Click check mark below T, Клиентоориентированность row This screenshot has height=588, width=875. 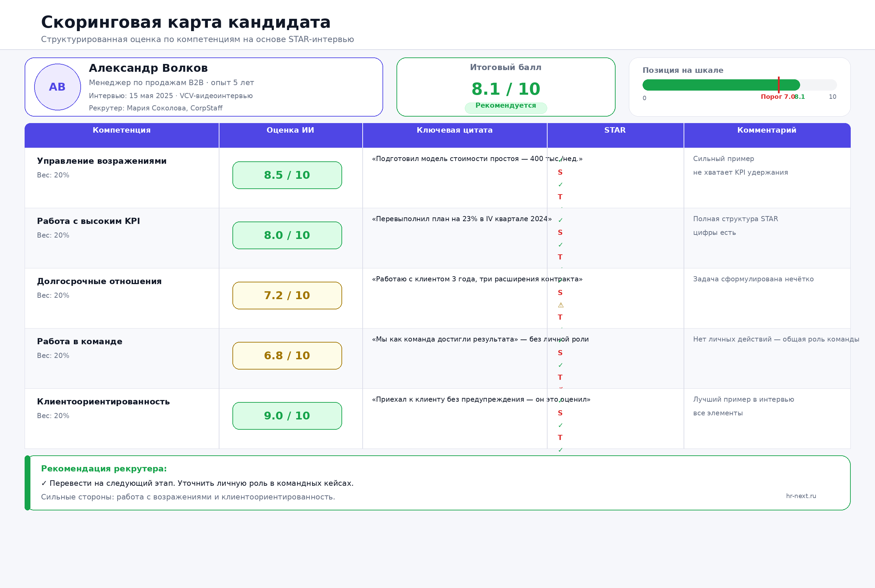(561, 450)
